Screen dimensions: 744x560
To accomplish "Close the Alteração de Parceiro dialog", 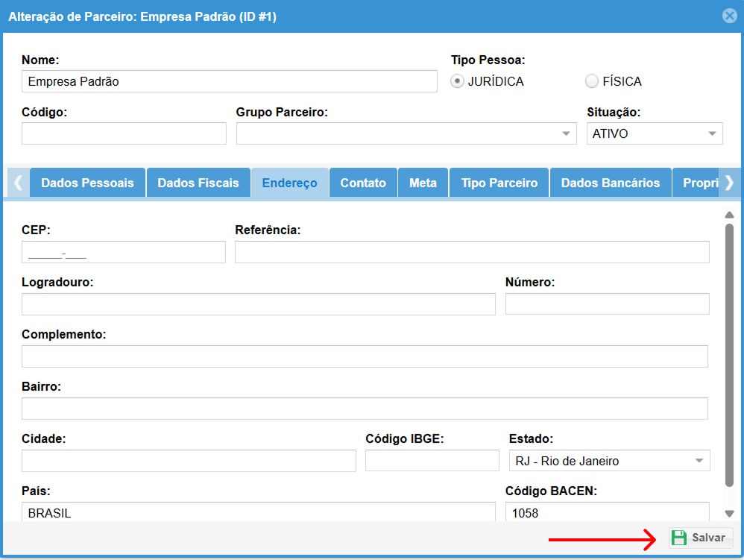I will 729,16.
